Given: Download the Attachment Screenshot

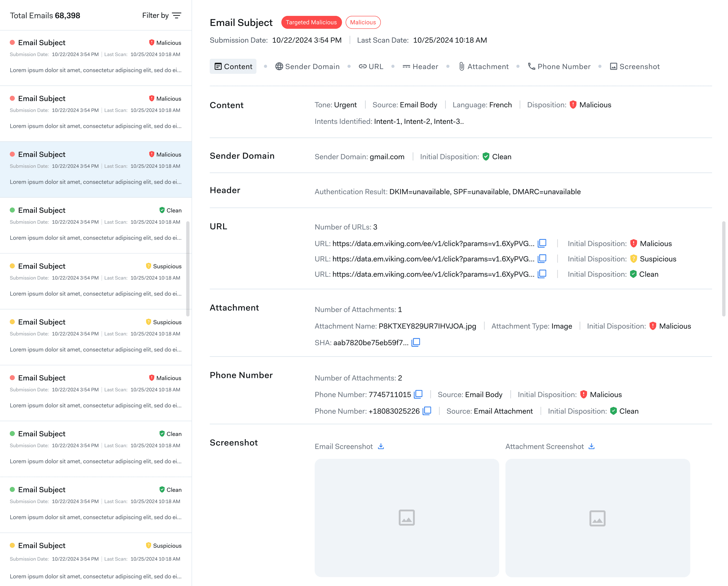Looking at the screenshot, I should coord(591,446).
